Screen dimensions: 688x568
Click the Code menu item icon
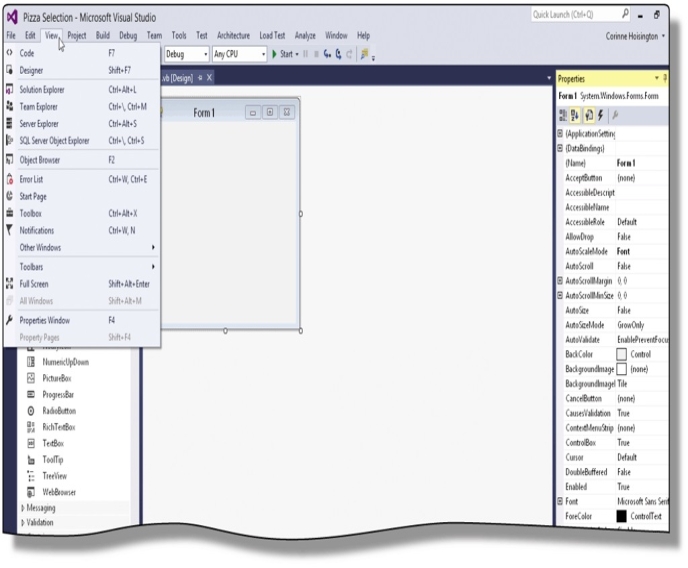(x=9, y=53)
